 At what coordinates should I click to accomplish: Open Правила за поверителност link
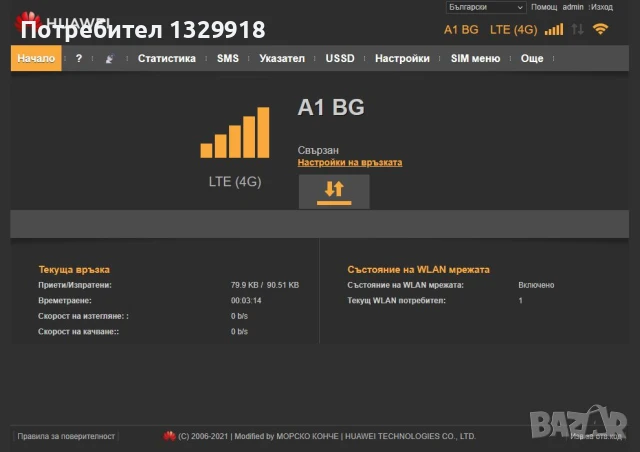pyautogui.click(x=66, y=436)
